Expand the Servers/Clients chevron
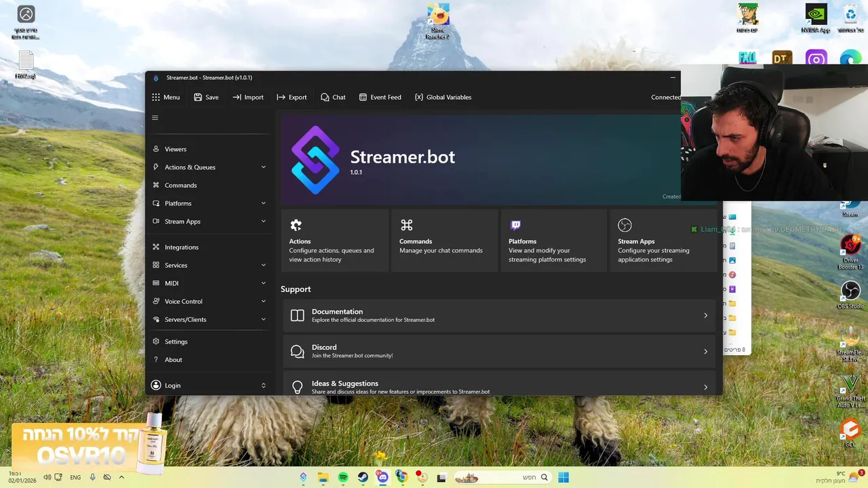Image resolution: width=868 pixels, height=488 pixels. coord(264,320)
